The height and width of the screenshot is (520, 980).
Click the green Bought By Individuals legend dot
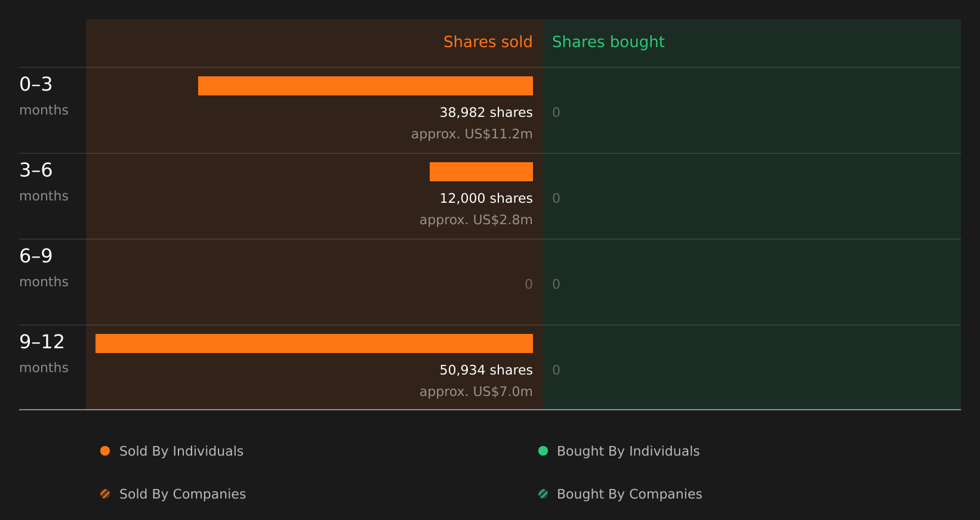click(x=543, y=451)
